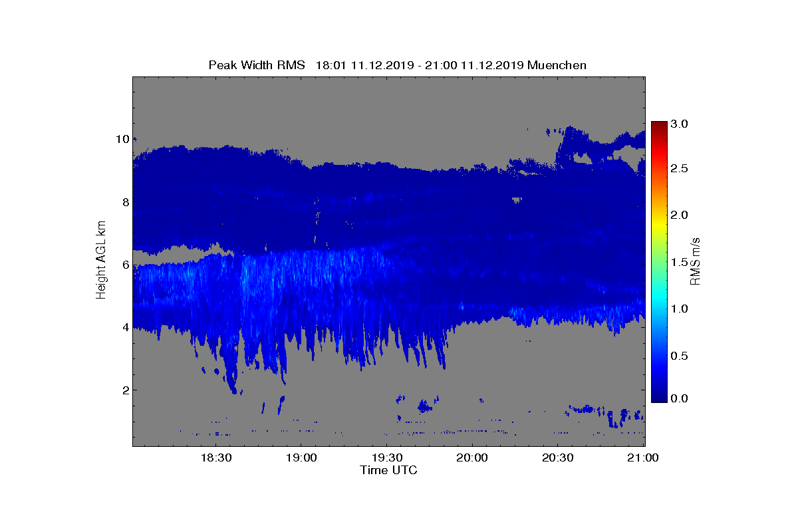Click the dark red top of the colorbar
The image size is (798, 532).
(x=659, y=126)
